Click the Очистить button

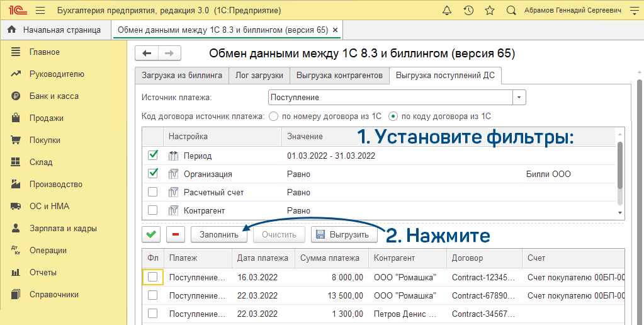(280, 234)
